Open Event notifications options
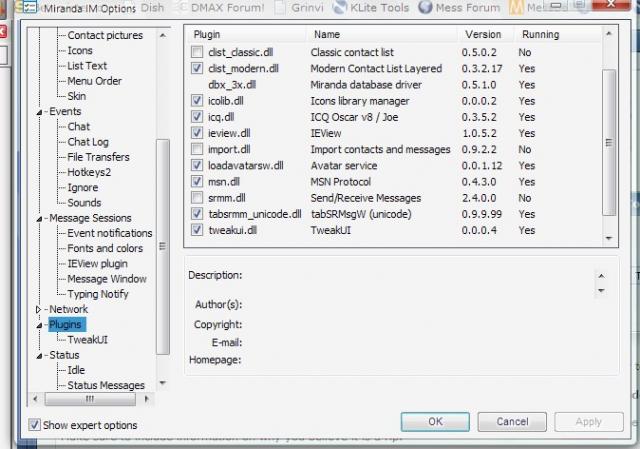Screen dimensions: 640x449 tap(110, 233)
